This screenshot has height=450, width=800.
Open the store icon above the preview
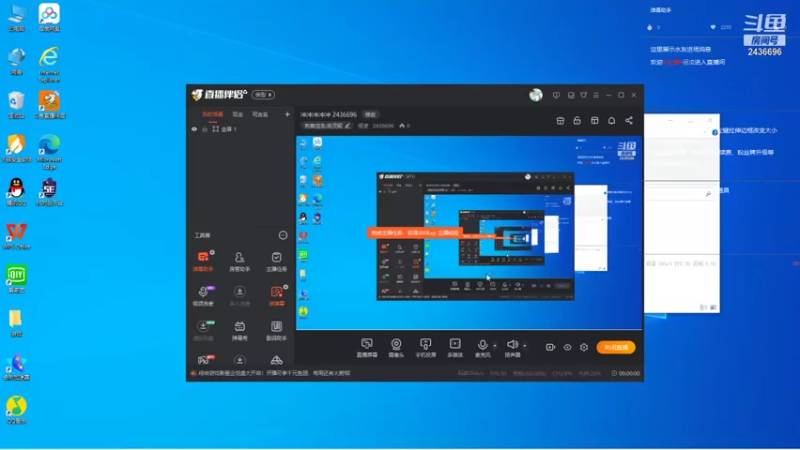pyautogui.click(x=560, y=120)
